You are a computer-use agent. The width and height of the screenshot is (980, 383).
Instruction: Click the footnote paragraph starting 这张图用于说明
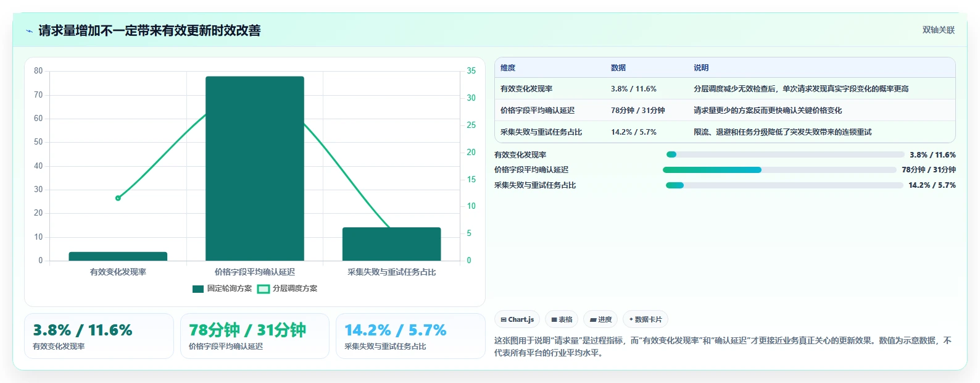coord(723,347)
